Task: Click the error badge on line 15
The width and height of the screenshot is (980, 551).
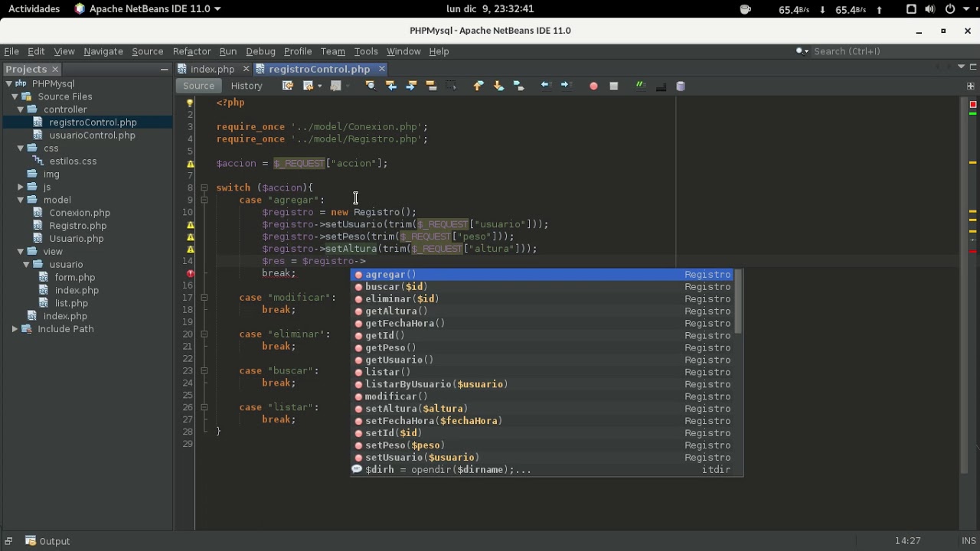Action: 191,273
